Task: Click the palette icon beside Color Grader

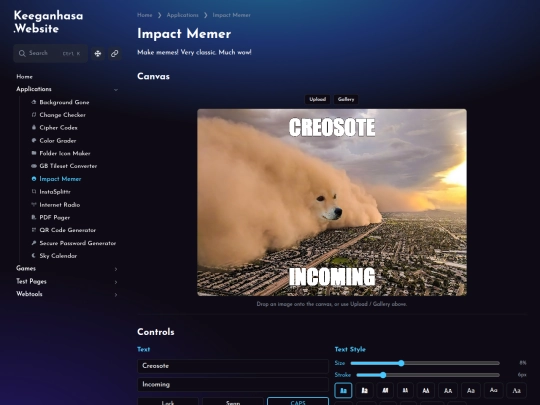Action: click(34, 140)
